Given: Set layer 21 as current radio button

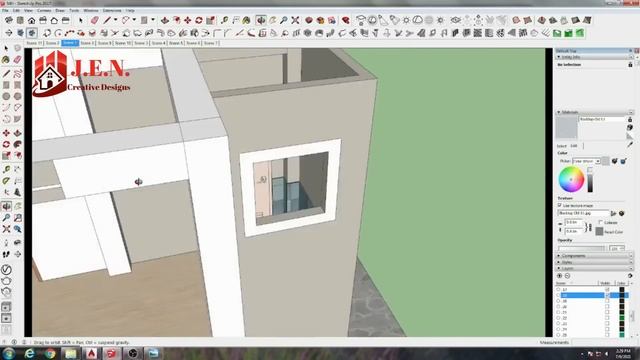Looking at the screenshot, I should (x=558, y=312).
